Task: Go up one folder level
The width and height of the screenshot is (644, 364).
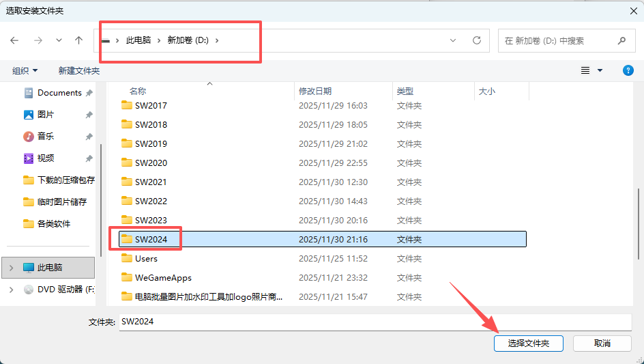Action: pyautogui.click(x=79, y=40)
